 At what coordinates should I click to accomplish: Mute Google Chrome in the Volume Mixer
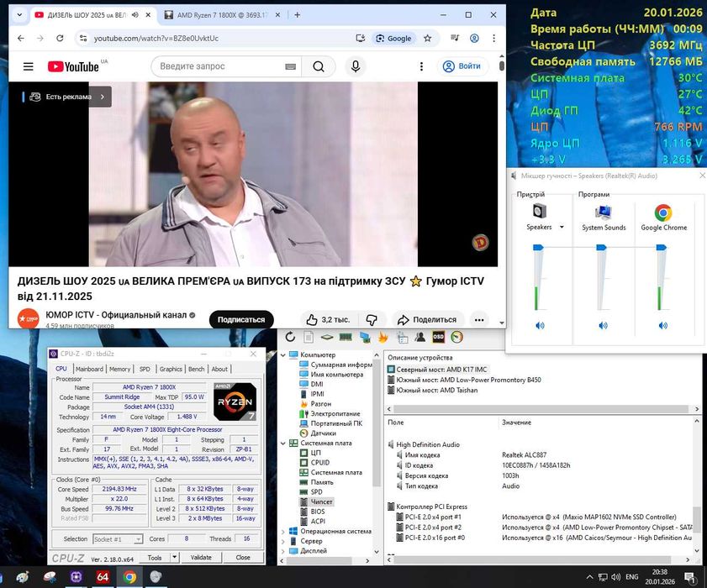pos(663,325)
